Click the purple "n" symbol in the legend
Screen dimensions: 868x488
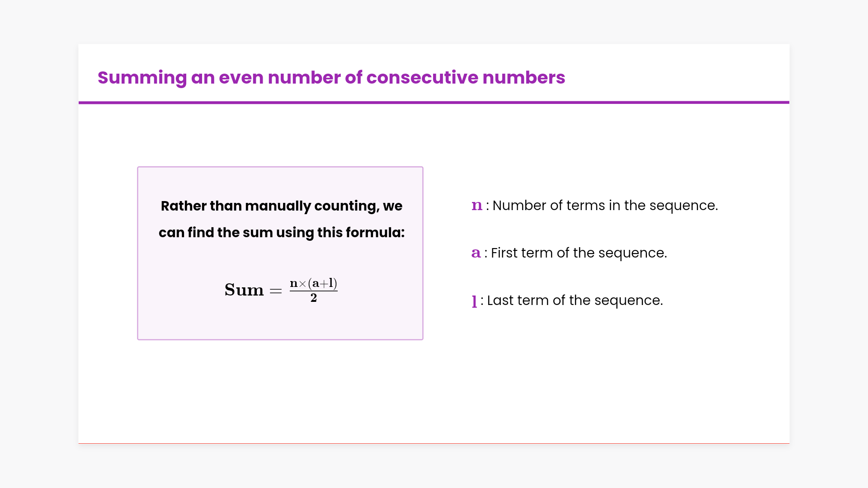476,206
